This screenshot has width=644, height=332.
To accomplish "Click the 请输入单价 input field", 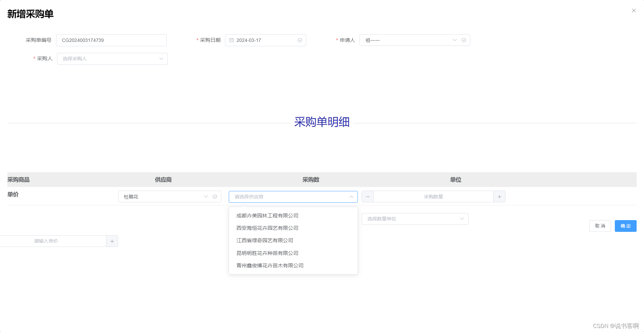I will point(53,241).
